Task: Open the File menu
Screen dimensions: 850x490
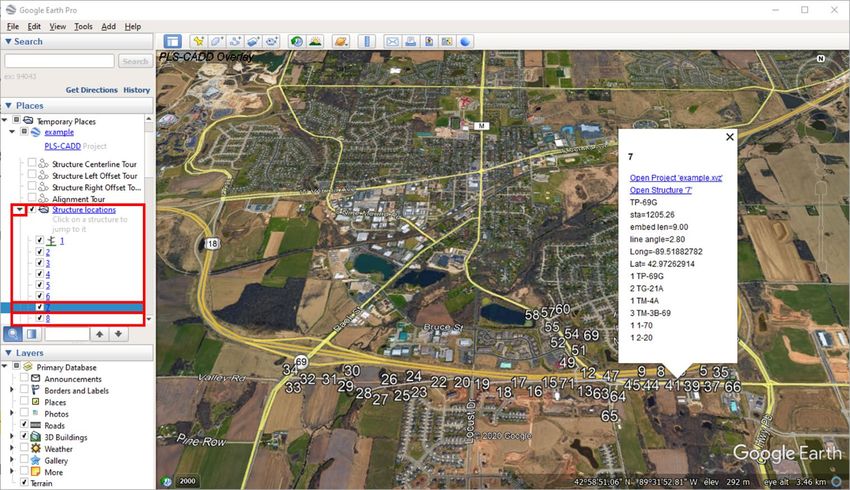Action: [13, 26]
